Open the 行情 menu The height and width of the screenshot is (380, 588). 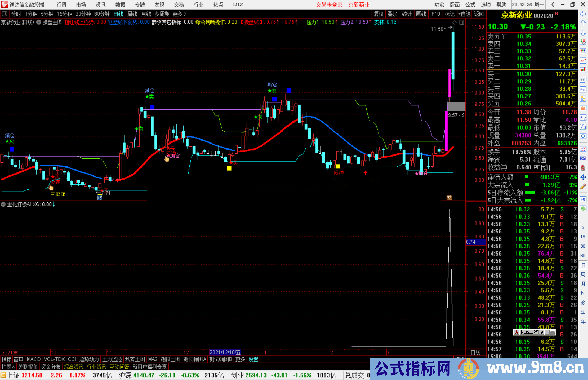pyautogui.click(x=62, y=4)
